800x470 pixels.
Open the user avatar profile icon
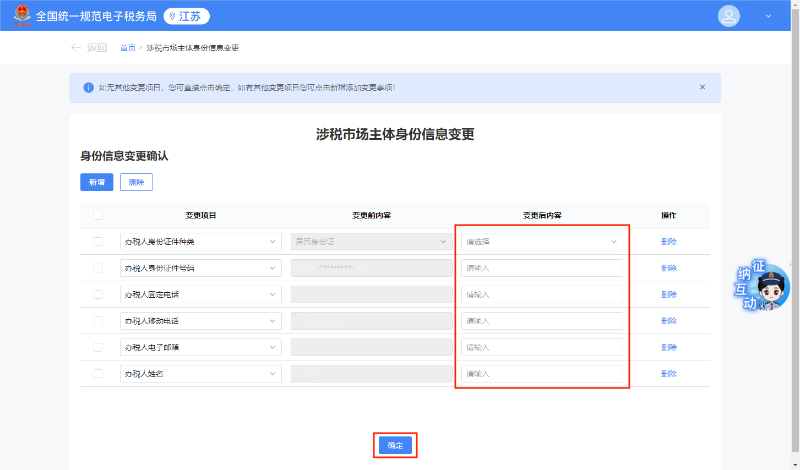(x=729, y=16)
